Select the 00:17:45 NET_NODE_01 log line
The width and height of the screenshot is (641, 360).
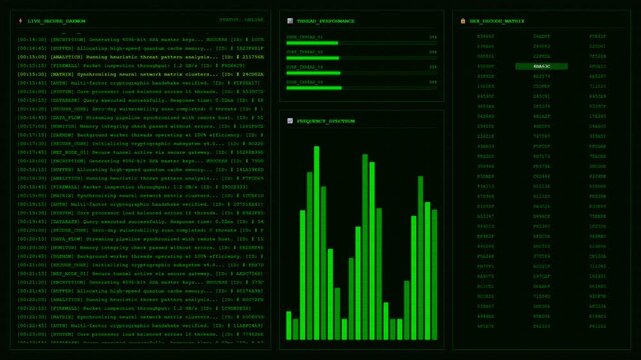pos(141,152)
